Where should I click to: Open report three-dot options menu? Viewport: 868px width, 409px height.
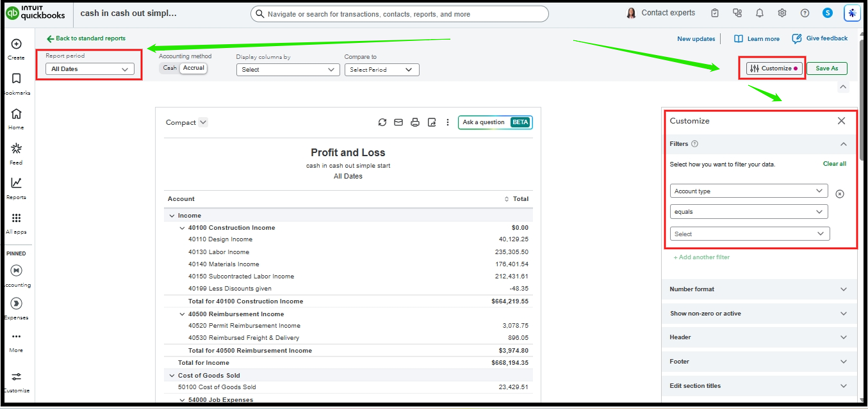click(x=448, y=122)
